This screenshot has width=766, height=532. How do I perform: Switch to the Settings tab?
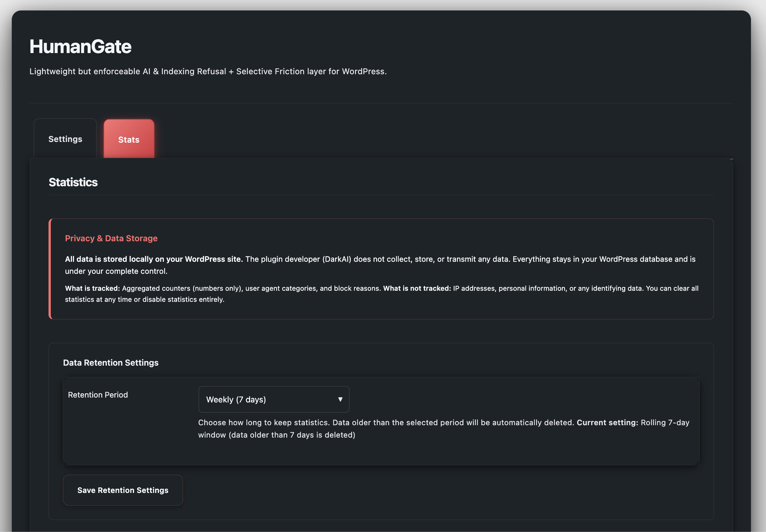coord(65,139)
